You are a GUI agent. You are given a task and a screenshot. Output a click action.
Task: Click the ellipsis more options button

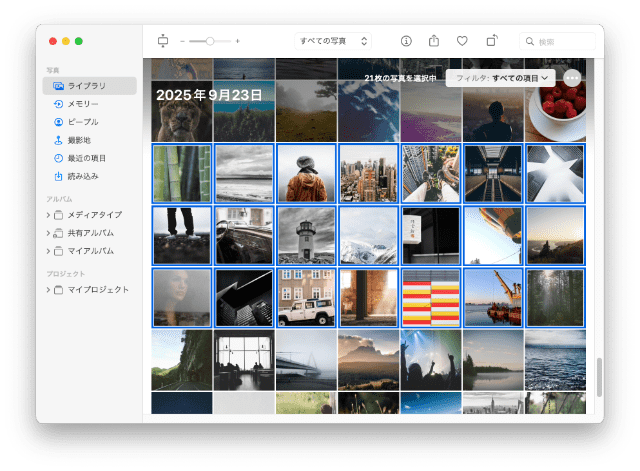[x=572, y=77]
